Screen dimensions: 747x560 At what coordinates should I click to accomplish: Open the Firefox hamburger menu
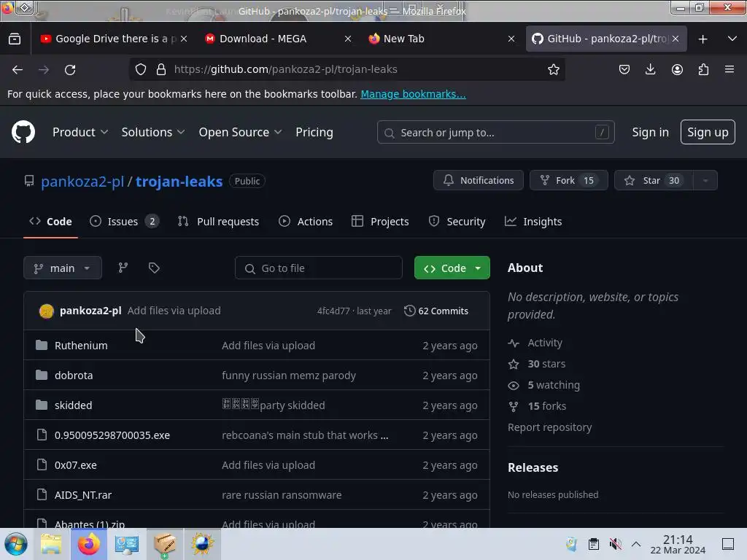tap(729, 69)
